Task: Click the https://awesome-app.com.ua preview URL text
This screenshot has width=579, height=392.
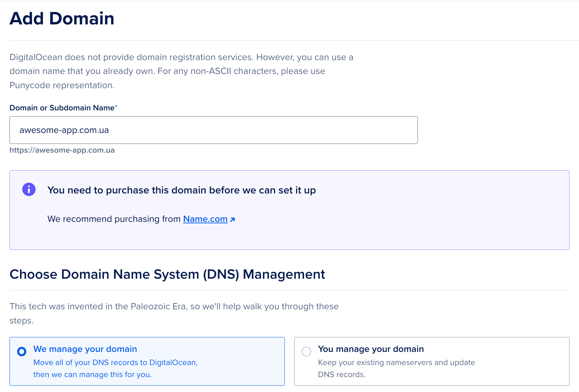Action: (x=62, y=150)
